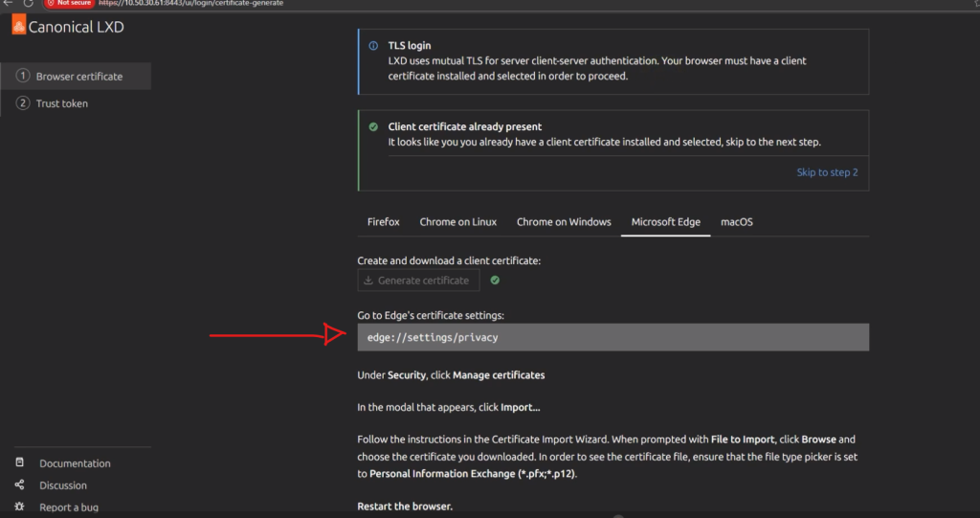Click the info icon beside TLS login
Viewport: 980px width, 518px height.
pyautogui.click(x=372, y=46)
